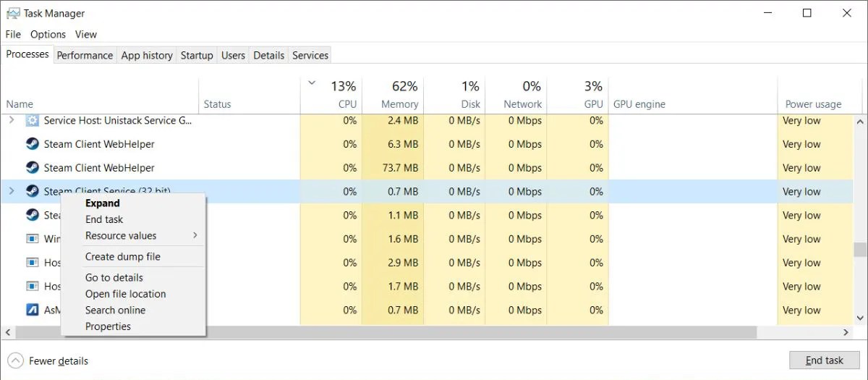Choose Expand in the context menu

point(103,203)
